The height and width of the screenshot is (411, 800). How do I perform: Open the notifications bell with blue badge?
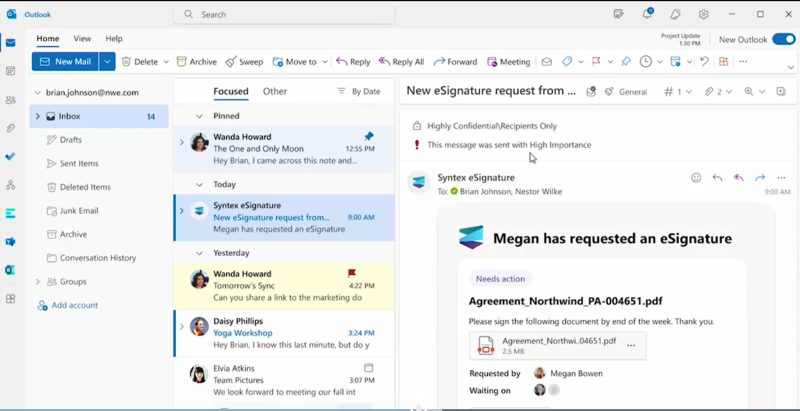pos(647,14)
